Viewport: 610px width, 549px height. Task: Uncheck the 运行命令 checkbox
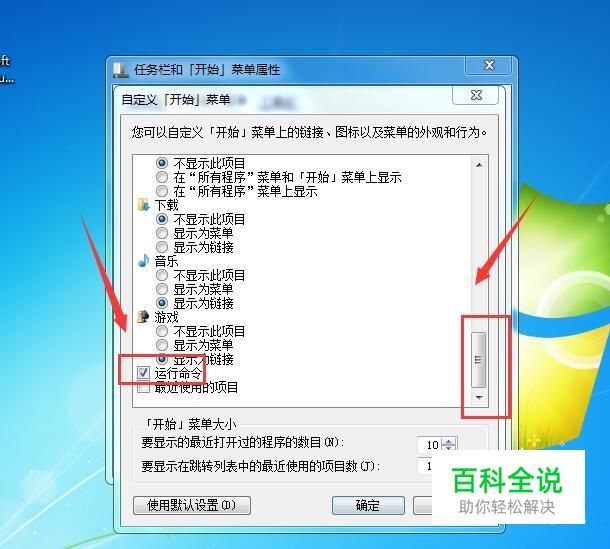143,373
